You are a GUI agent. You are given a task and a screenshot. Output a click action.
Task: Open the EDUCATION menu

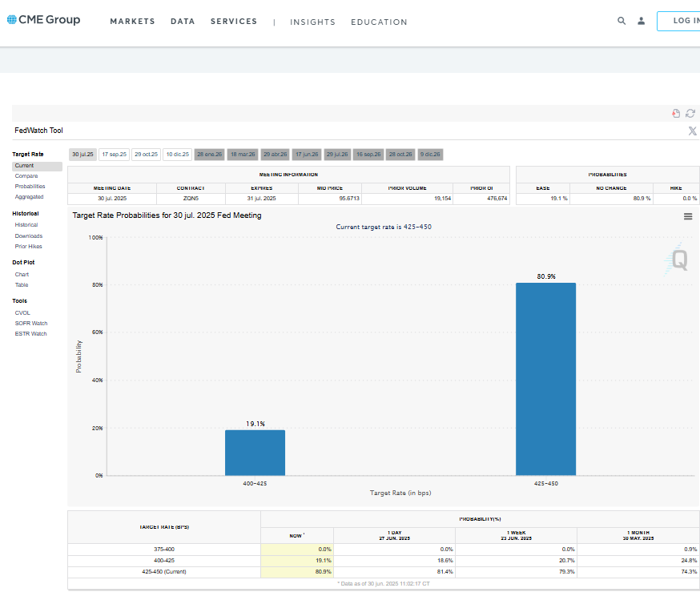click(x=379, y=22)
